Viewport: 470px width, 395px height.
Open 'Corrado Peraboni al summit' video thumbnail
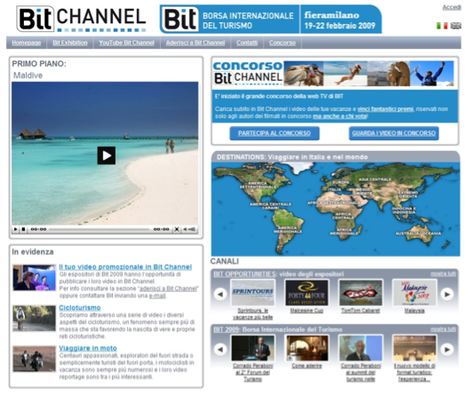point(361,348)
